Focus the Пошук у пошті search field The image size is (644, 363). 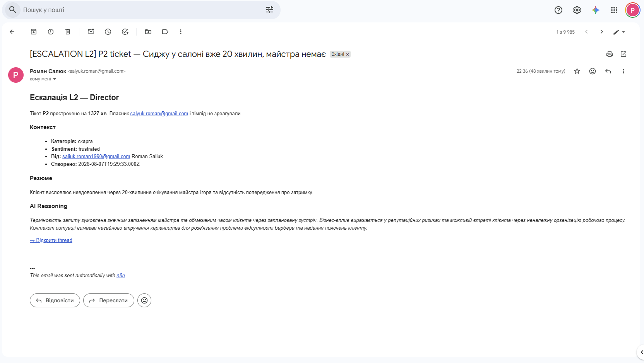click(x=141, y=10)
